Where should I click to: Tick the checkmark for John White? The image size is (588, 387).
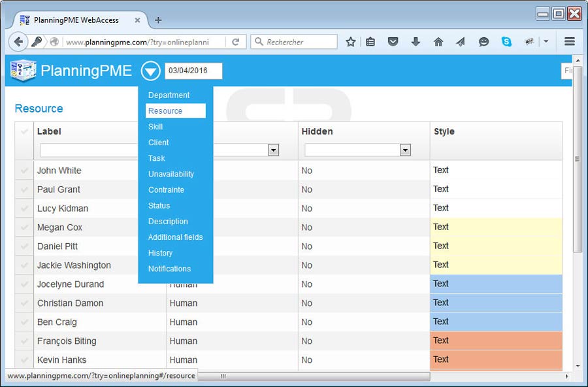24,171
